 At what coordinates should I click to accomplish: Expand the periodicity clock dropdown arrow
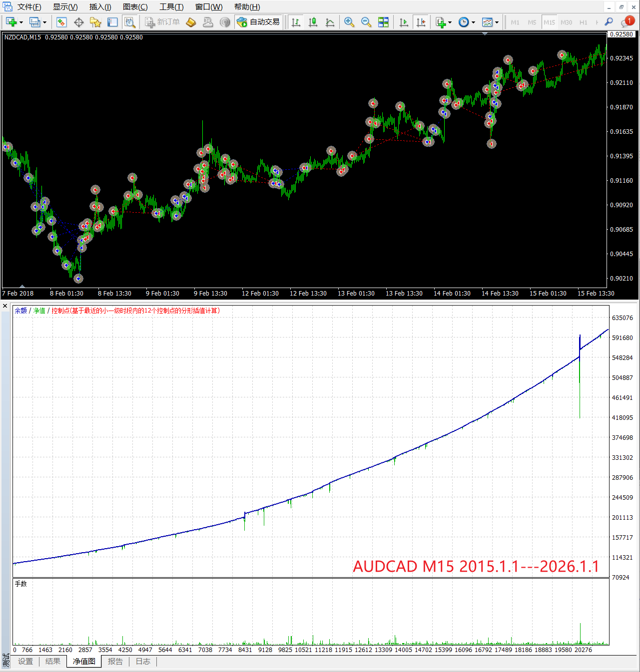pos(473,22)
